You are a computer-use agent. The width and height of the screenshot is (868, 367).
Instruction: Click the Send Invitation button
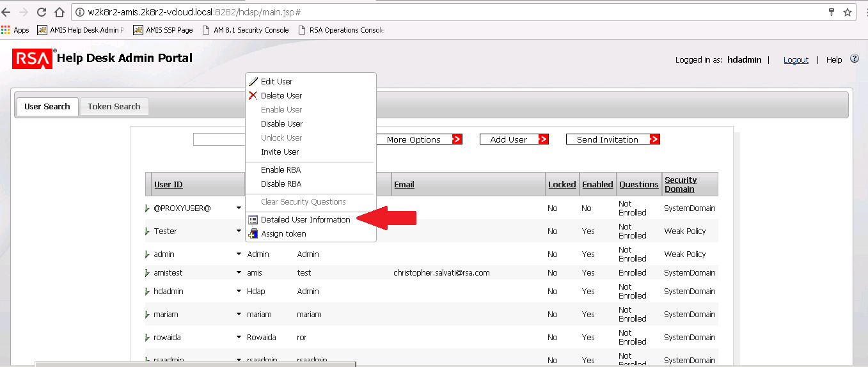coord(613,139)
